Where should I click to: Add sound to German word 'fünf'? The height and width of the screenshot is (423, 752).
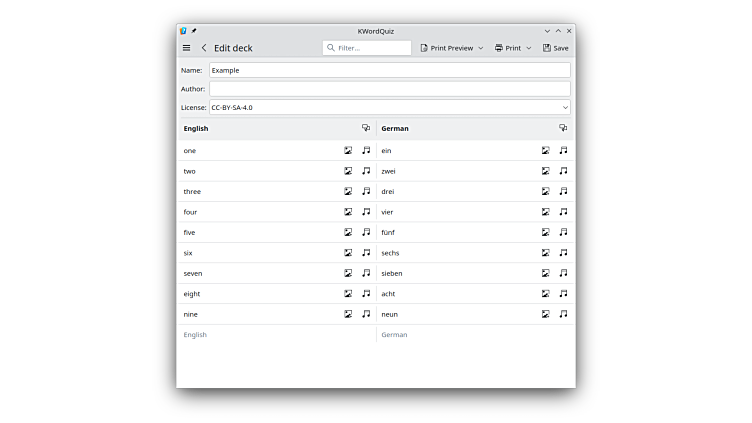(x=563, y=232)
